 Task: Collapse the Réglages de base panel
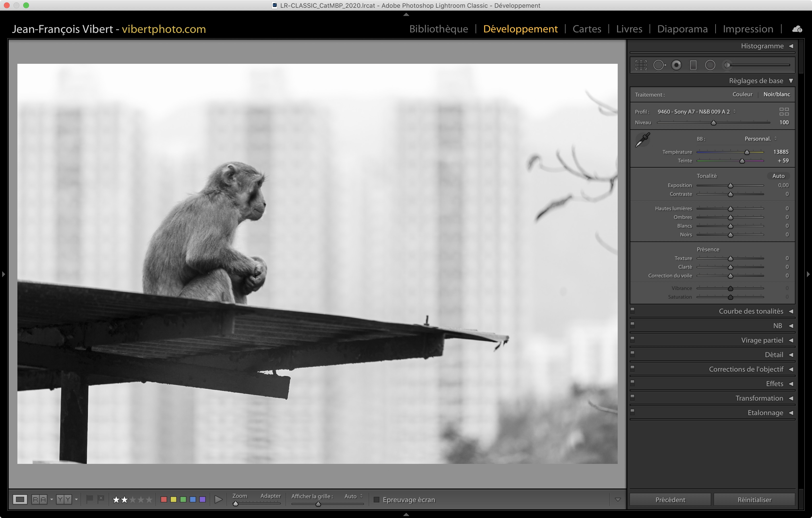coord(790,81)
